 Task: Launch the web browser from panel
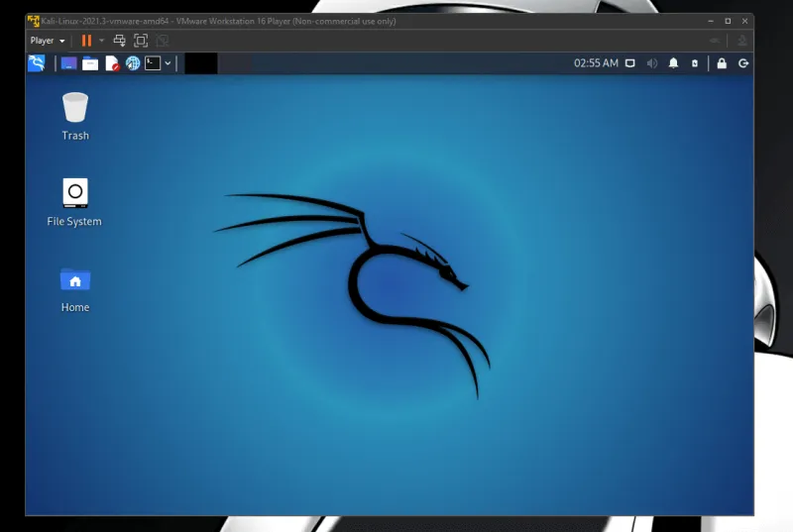[133, 63]
